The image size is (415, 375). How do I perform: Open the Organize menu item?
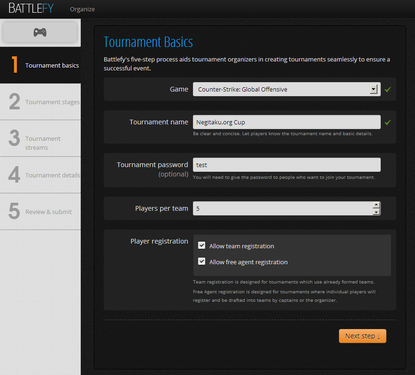click(82, 9)
